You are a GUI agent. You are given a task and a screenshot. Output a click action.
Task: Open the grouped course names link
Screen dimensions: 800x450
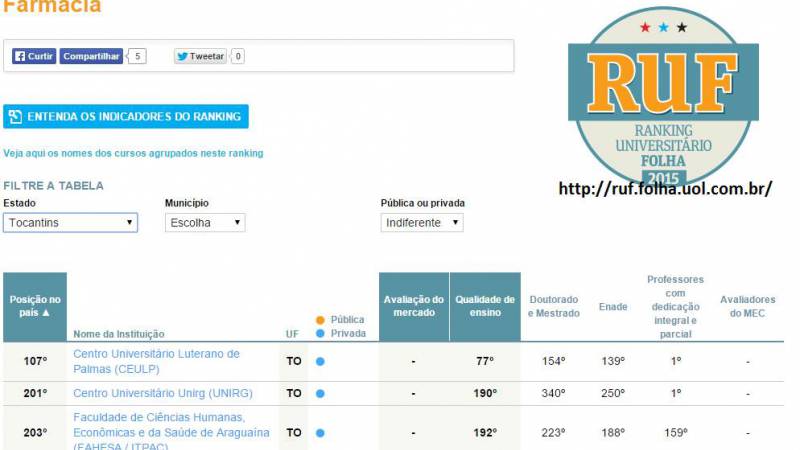point(133,153)
